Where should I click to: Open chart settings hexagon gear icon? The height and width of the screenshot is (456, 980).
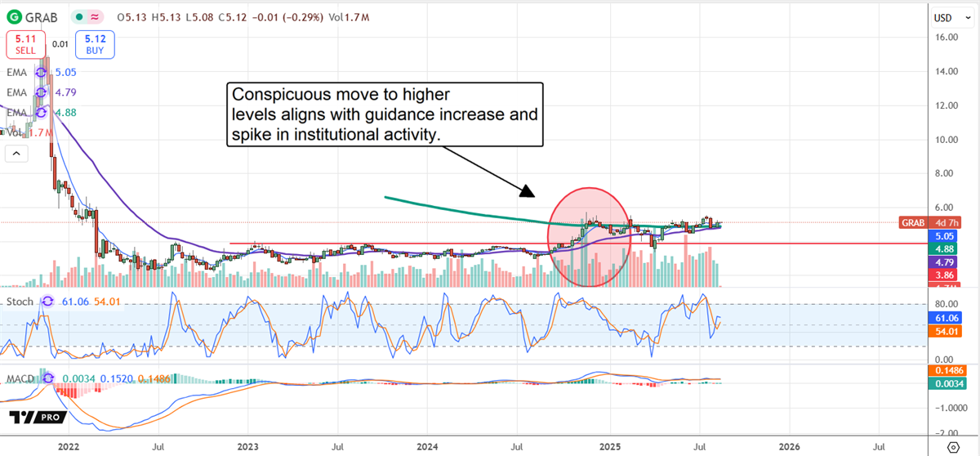[951, 447]
